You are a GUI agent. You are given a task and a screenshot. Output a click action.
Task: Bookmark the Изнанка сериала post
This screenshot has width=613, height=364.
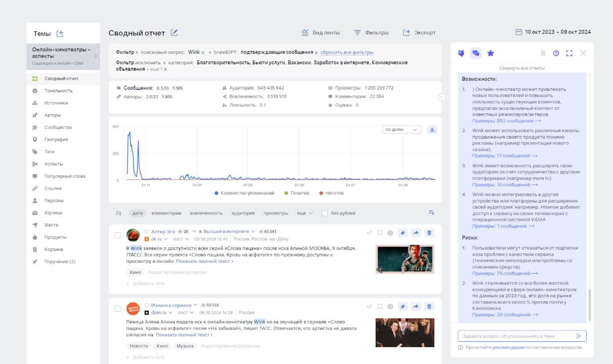(x=380, y=306)
